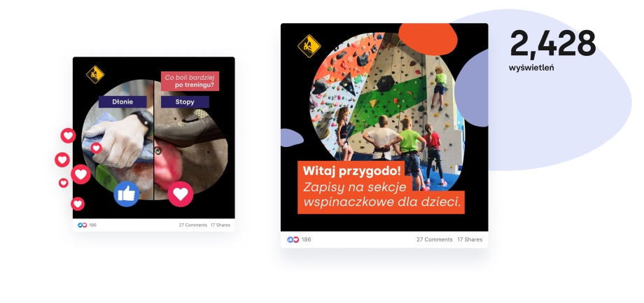
Task: Select the Stopy poll option
Action: (x=185, y=102)
